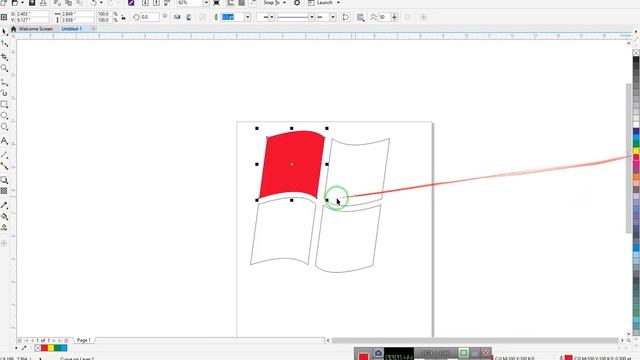Viewport: 640px width, 360px height.
Task: Select the Color Eyedropper tool
Action: [4, 205]
